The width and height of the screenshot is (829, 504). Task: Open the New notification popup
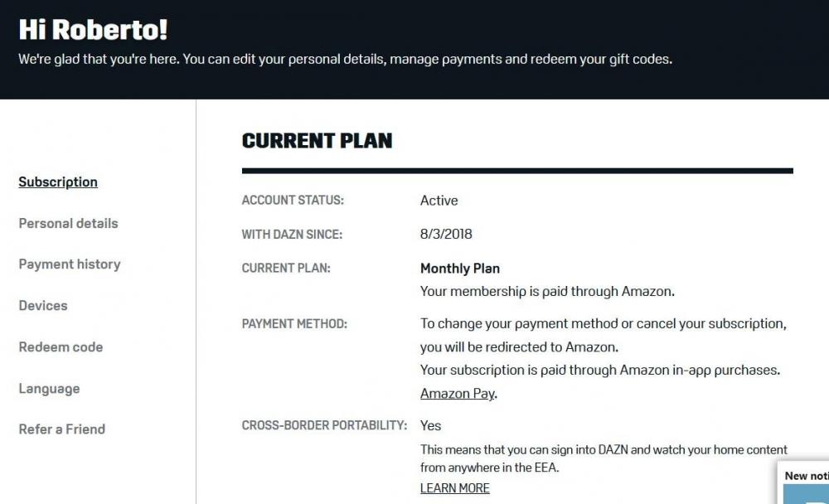click(x=806, y=476)
